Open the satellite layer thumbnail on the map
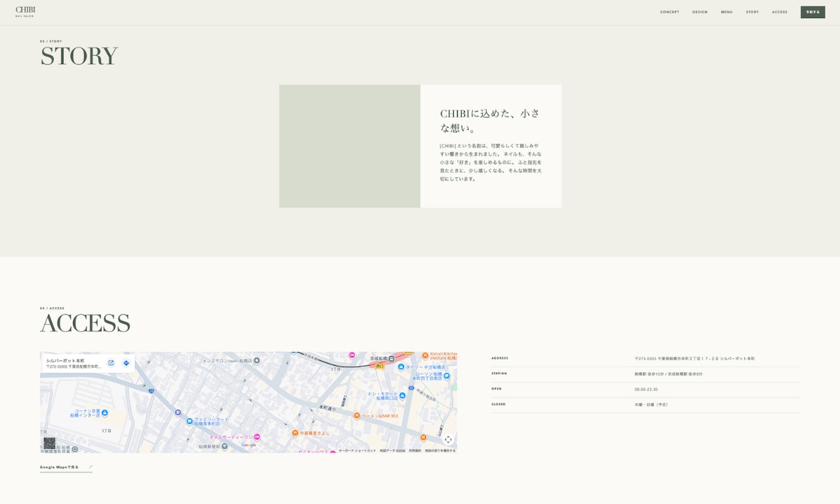The width and height of the screenshot is (840, 504). [50, 443]
